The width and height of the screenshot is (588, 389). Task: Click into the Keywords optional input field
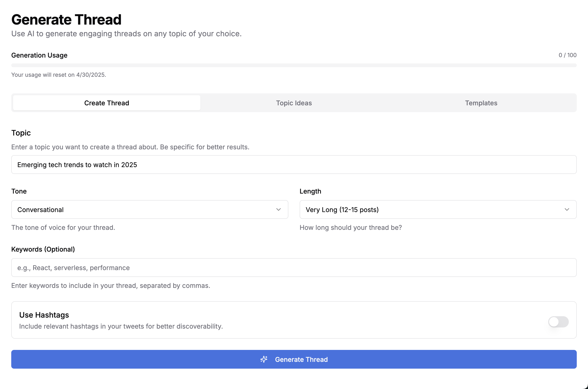pos(294,268)
